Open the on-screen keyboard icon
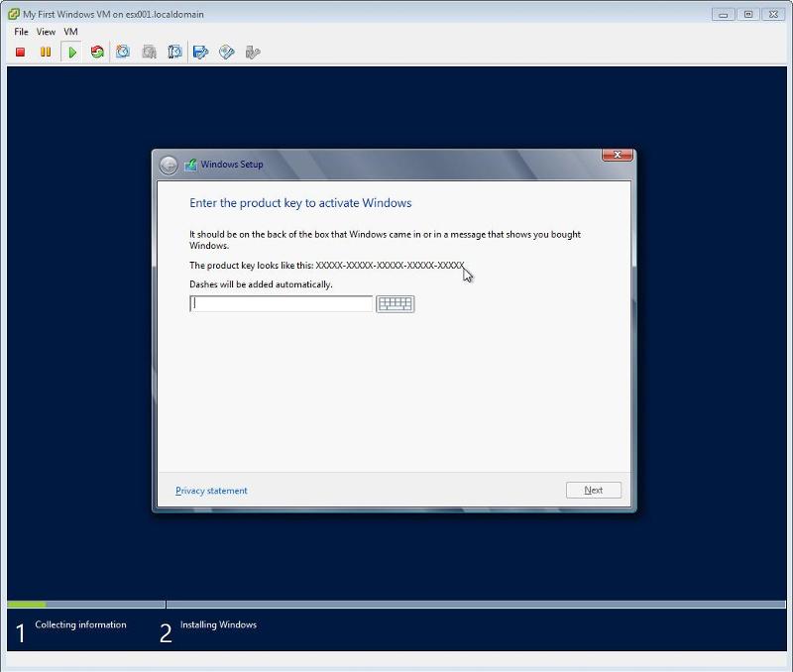The height and width of the screenshot is (672, 793). (x=395, y=304)
